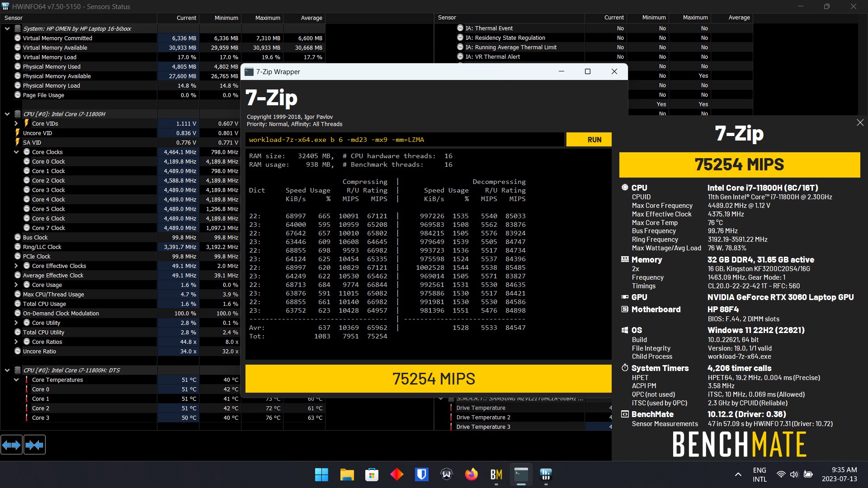Open volume speaker tray icon
Screen dimensions: 868x488
pos(794,474)
